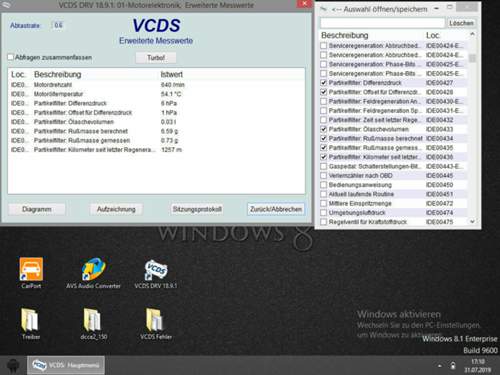Image resolution: width=500 pixels, height=375 pixels.
Task: Select the Motordrehzahl measurement row
Action: coord(156,85)
